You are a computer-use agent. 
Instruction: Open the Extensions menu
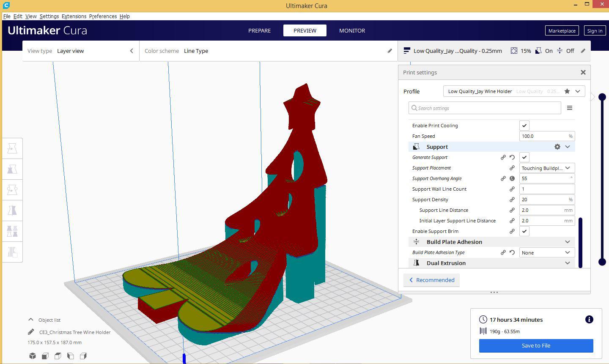(x=74, y=16)
